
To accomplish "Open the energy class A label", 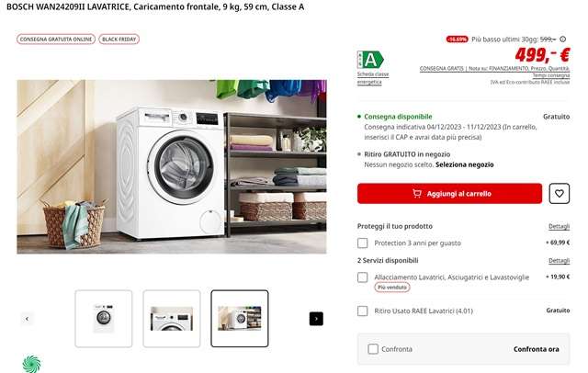I will coord(370,60).
